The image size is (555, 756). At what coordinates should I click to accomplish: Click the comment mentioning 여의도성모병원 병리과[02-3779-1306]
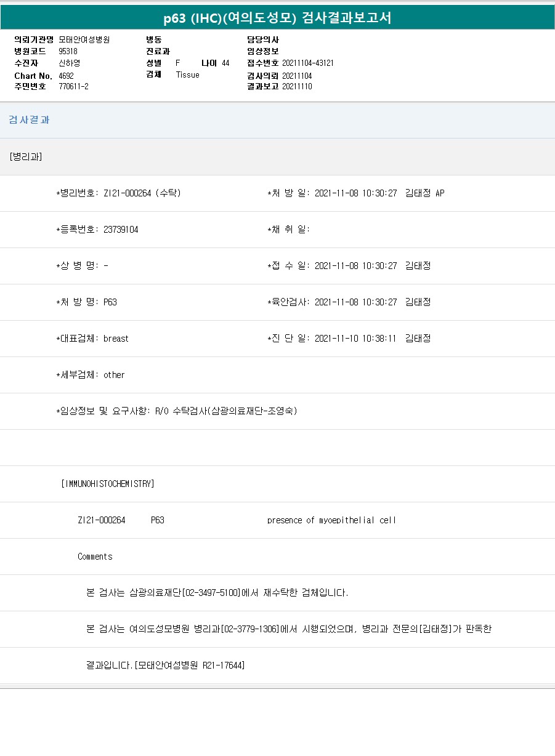click(289, 629)
